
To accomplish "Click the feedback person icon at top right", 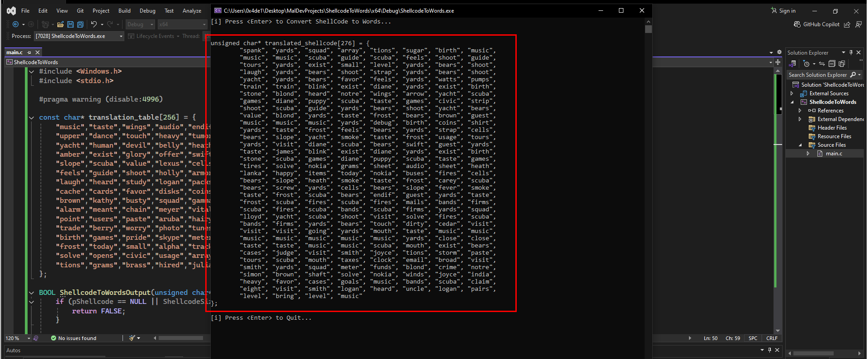I will point(859,24).
